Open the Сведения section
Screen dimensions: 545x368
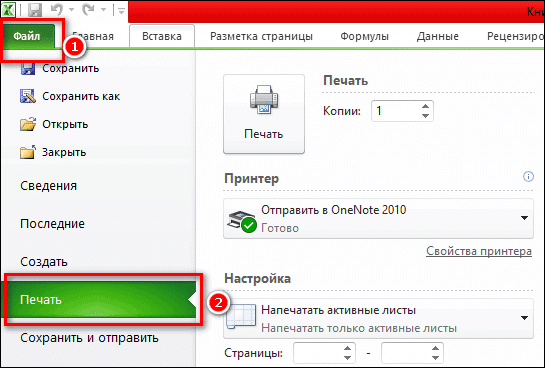tap(48, 186)
